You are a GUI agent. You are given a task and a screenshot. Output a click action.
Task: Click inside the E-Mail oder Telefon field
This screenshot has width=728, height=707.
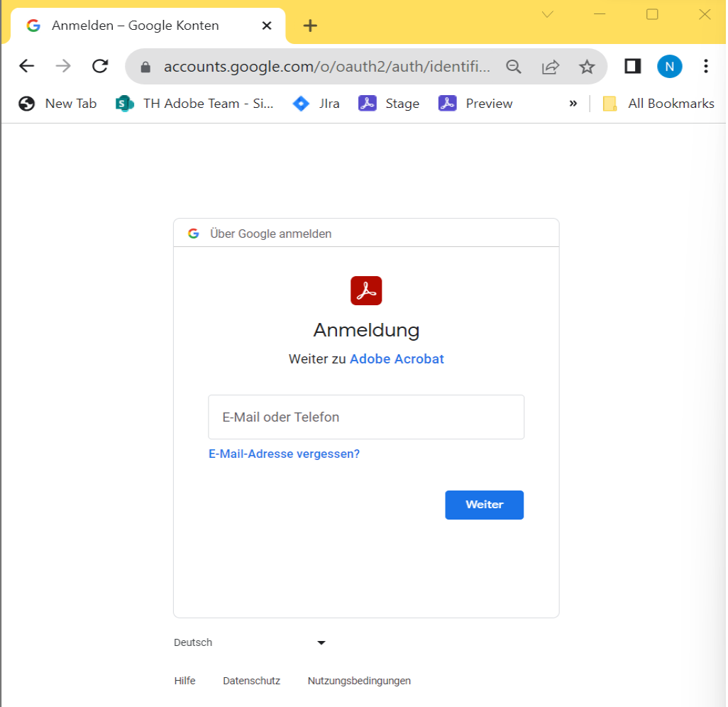point(365,417)
